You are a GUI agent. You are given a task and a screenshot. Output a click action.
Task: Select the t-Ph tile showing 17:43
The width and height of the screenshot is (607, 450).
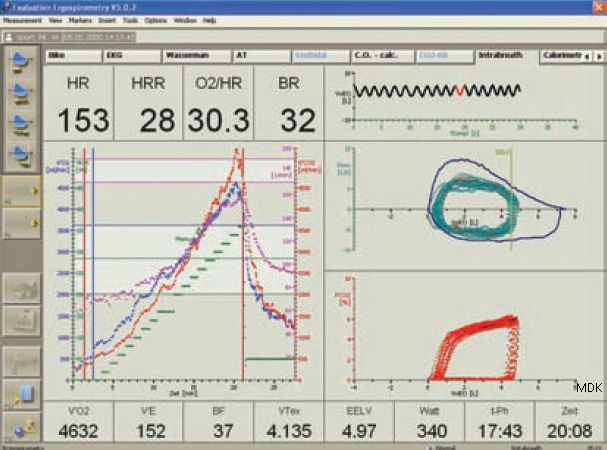tap(499, 422)
